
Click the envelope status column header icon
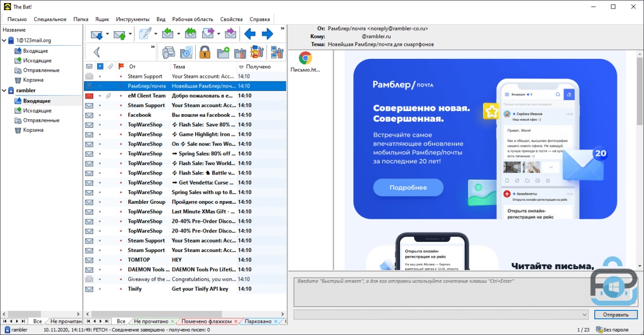coord(89,66)
